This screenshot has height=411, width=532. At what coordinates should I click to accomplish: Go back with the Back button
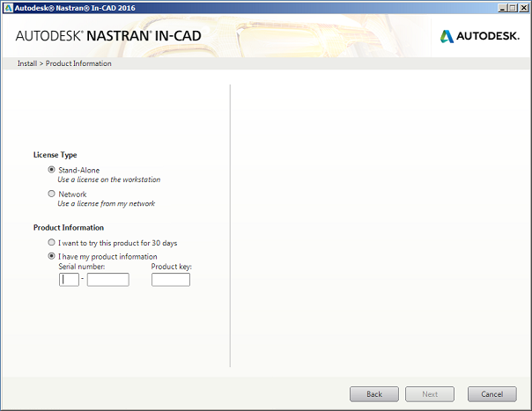(x=374, y=394)
